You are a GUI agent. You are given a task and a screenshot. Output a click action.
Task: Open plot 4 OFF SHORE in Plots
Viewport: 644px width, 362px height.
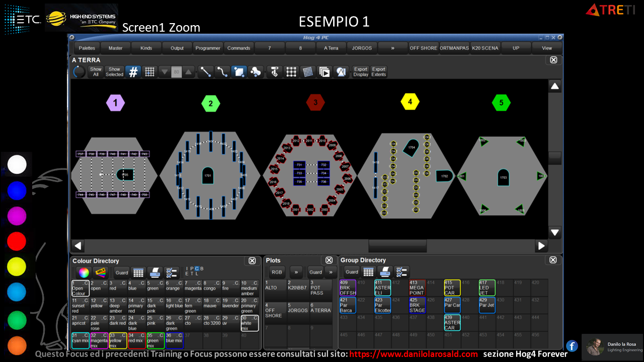click(x=275, y=313)
